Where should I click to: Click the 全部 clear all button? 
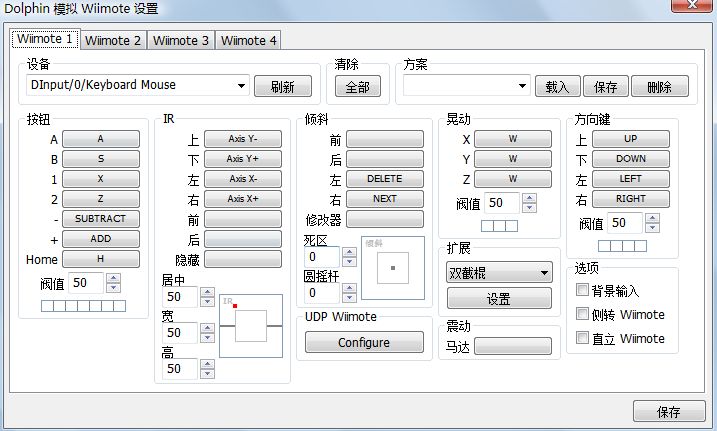coord(358,86)
